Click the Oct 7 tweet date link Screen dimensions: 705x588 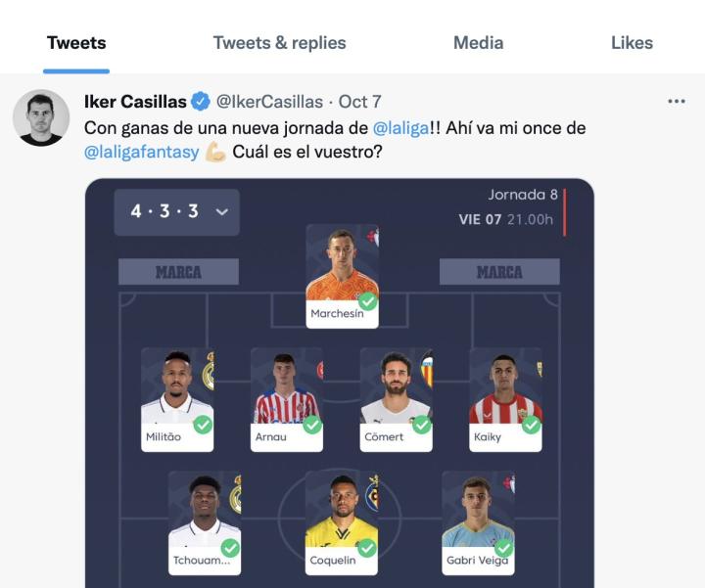[x=359, y=102]
